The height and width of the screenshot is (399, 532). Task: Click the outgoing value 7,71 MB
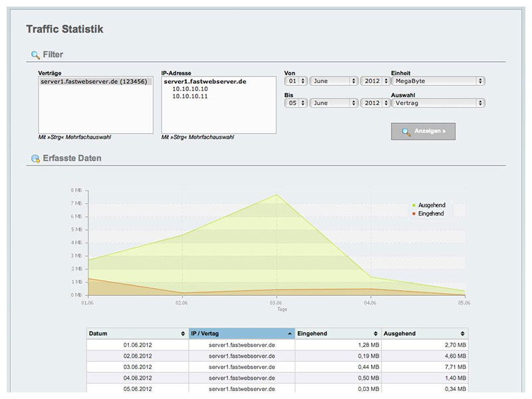point(456,367)
